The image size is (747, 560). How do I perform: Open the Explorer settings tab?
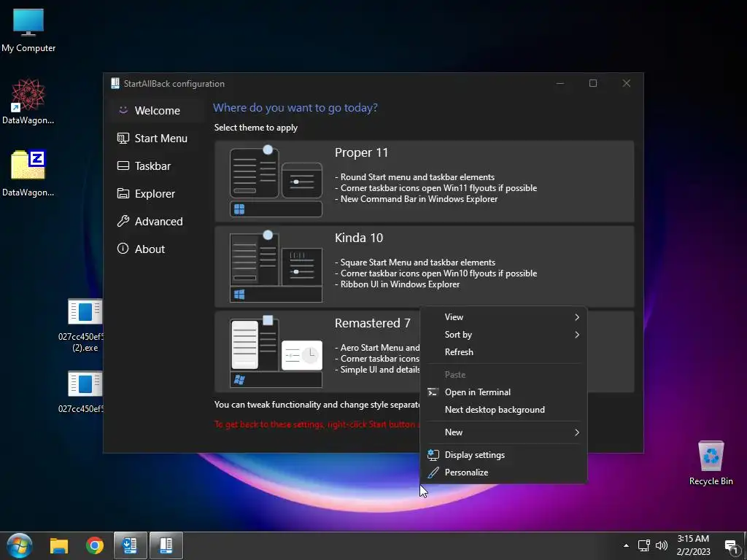[x=156, y=193]
